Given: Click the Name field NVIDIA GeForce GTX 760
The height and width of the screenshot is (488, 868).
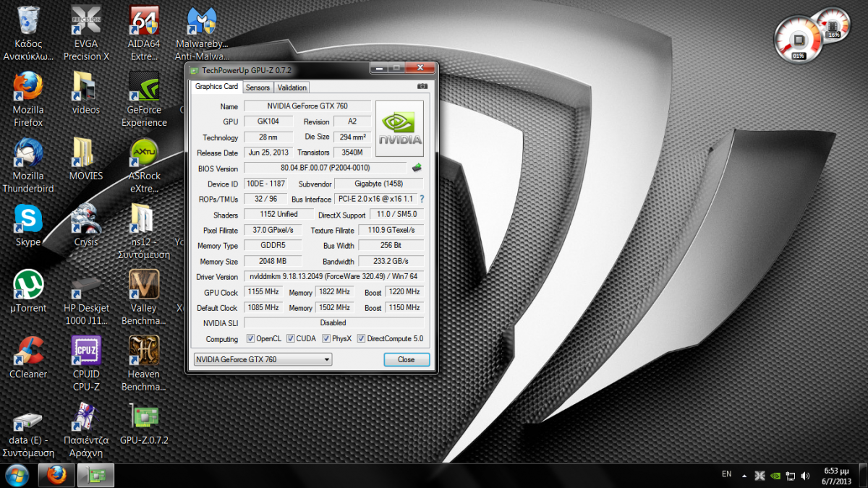Looking at the screenshot, I should [307, 106].
